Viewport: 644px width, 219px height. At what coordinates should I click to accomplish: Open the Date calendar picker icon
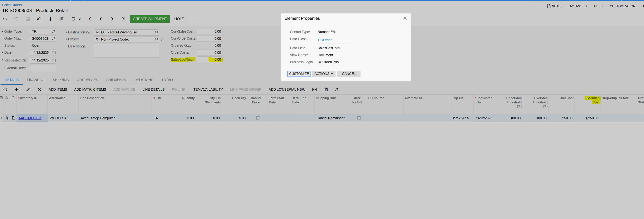pos(54,53)
